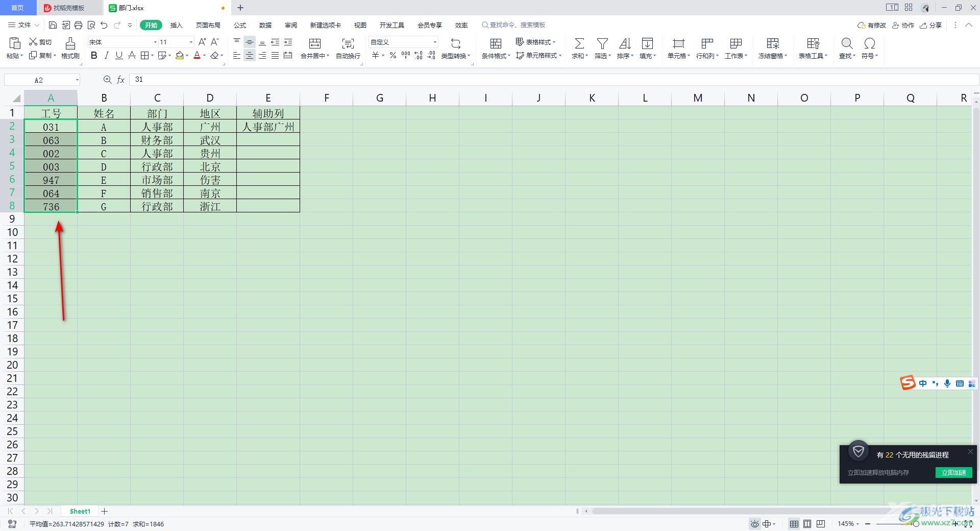
Task: Toggle align left
Action: pos(237,56)
